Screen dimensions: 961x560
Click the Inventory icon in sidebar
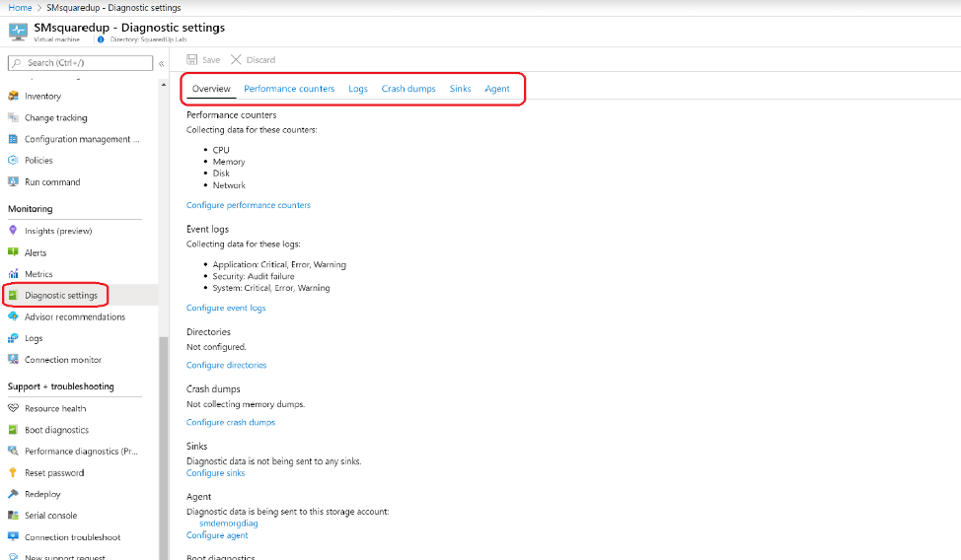coord(13,97)
